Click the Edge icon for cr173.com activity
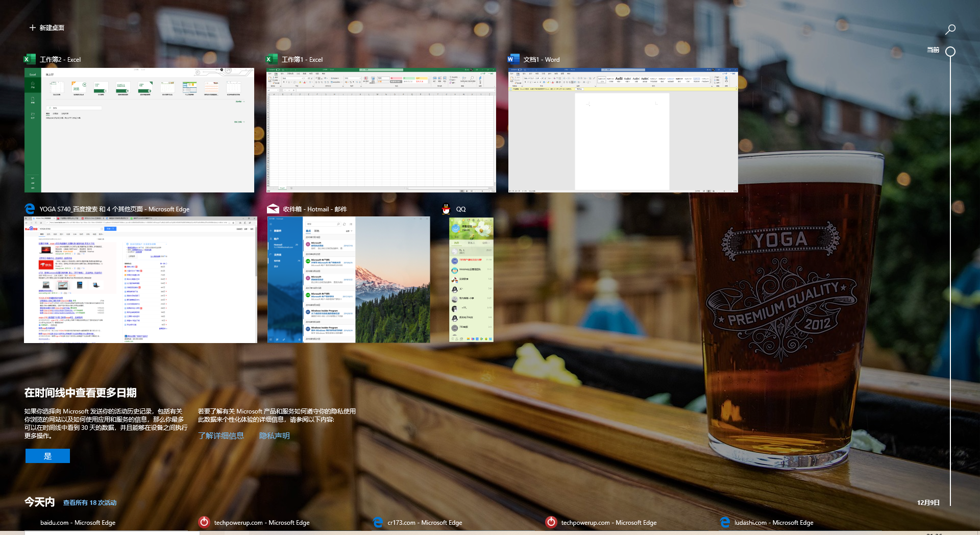The height and width of the screenshot is (535, 980). pos(378,522)
